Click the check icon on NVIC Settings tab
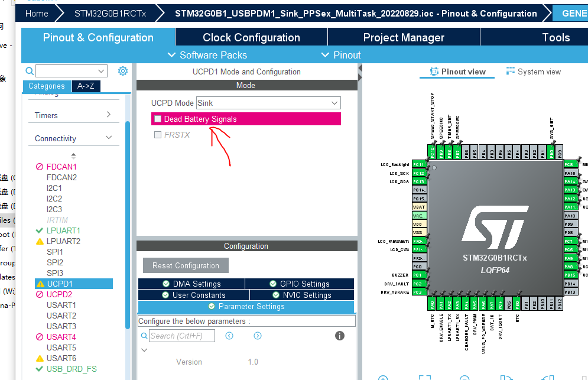This screenshot has width=588, height=380. click(x=276, y=295)
